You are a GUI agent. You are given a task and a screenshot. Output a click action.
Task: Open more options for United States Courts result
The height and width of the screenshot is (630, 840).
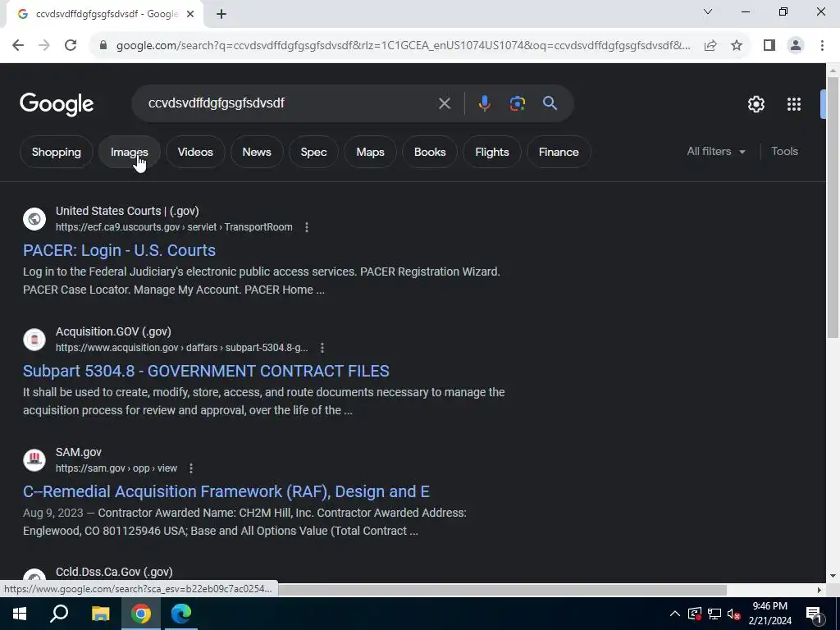[307, 227]
